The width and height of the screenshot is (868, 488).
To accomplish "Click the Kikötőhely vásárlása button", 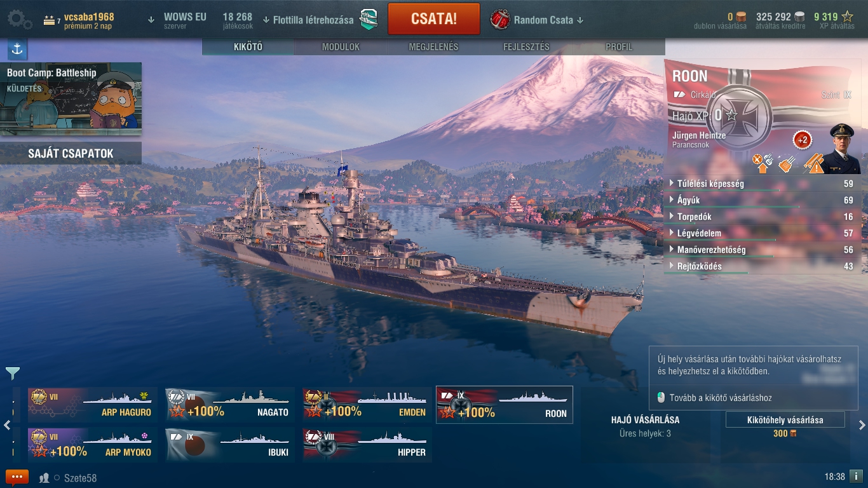I will point(785,420).
